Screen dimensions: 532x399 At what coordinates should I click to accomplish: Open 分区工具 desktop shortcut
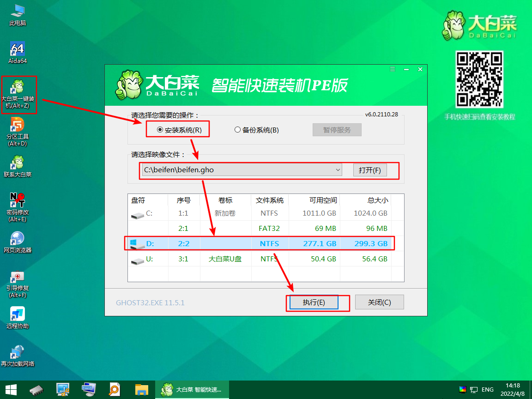pos(17,132)
